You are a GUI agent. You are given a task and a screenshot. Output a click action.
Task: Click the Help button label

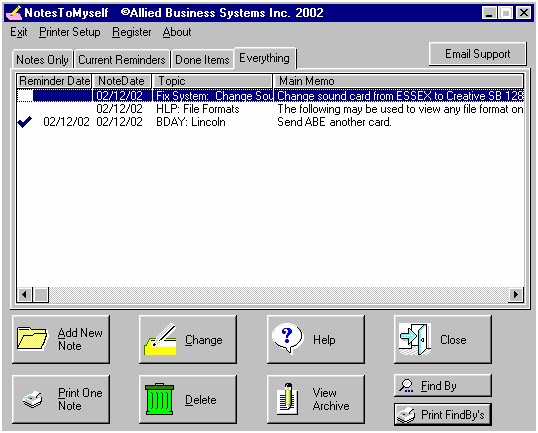(324, 340)
